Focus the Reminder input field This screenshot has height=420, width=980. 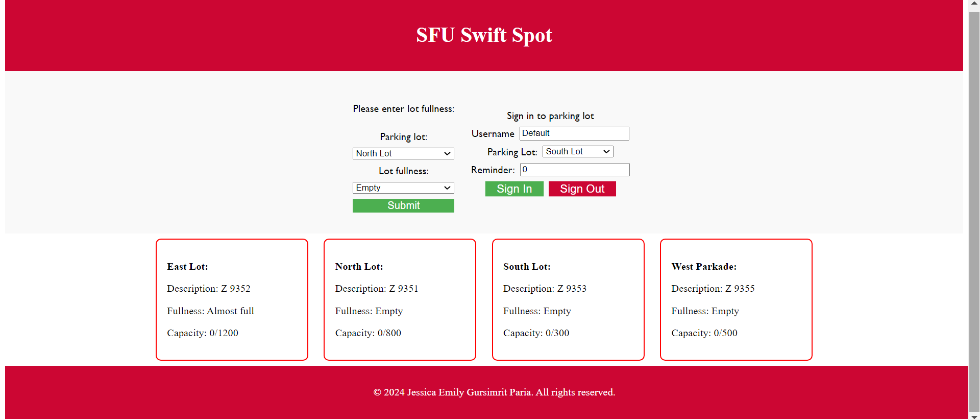(575, 170)
